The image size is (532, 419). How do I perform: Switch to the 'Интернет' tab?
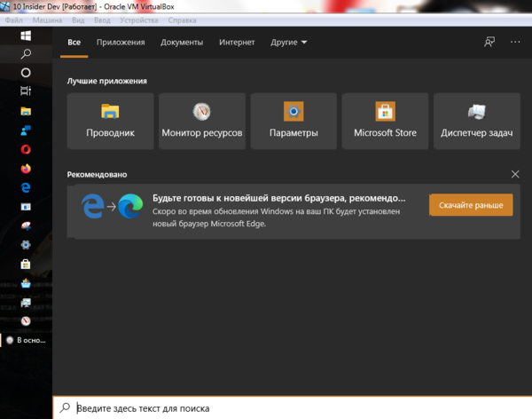click(x=237, y=43)
